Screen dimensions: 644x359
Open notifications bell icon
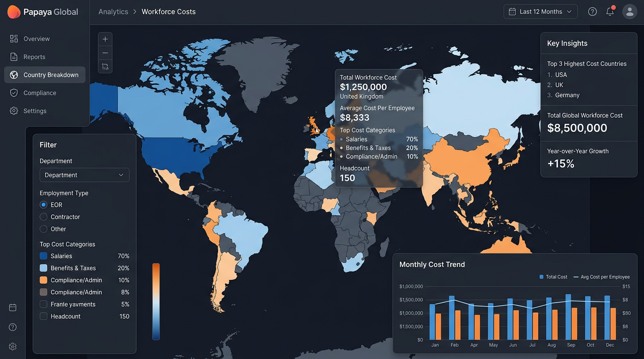click(x=610, y=12)
